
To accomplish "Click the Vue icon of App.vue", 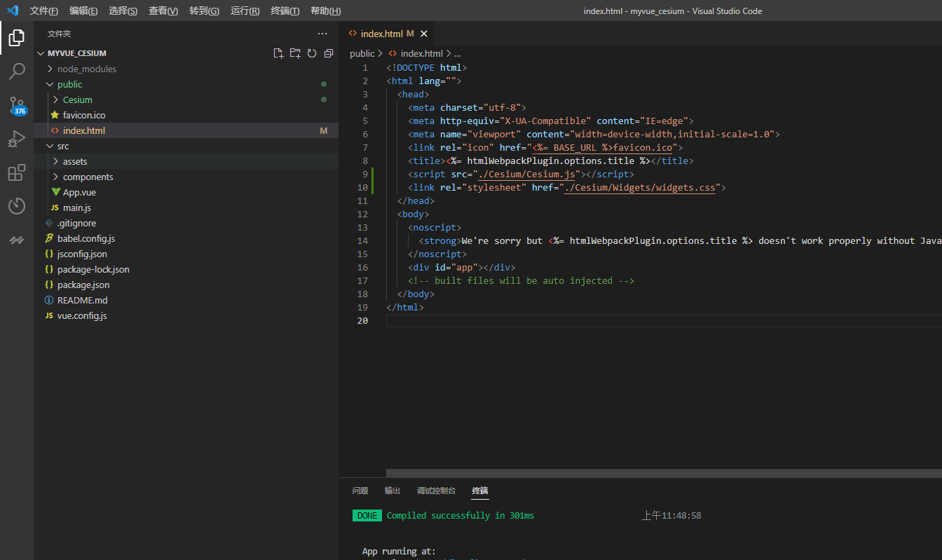I will click(55, 192).
